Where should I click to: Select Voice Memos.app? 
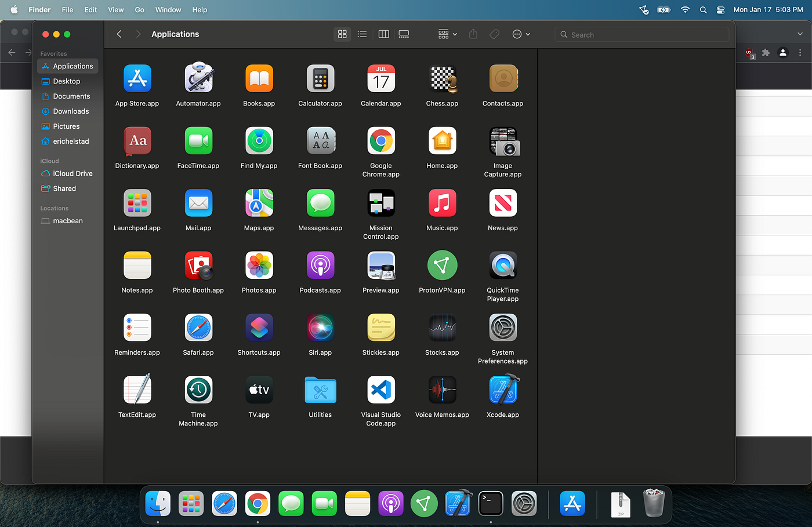[442, 390]
